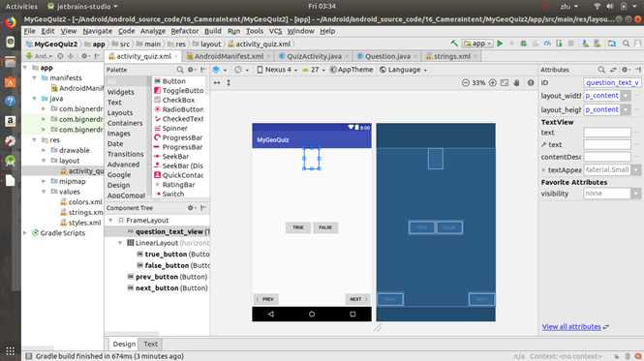Open visibility attribute dropdown
This screenshot has width=644, height=361.
click(x=636, y=194)
